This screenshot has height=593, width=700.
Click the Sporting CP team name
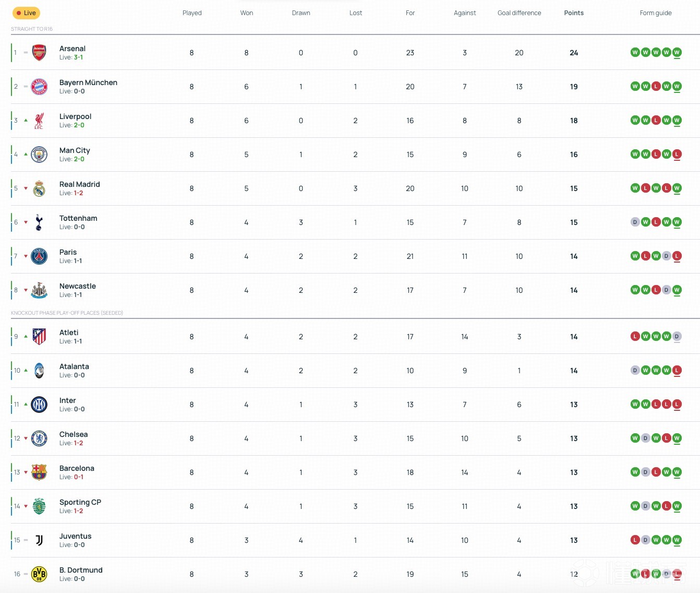point(80,502)
